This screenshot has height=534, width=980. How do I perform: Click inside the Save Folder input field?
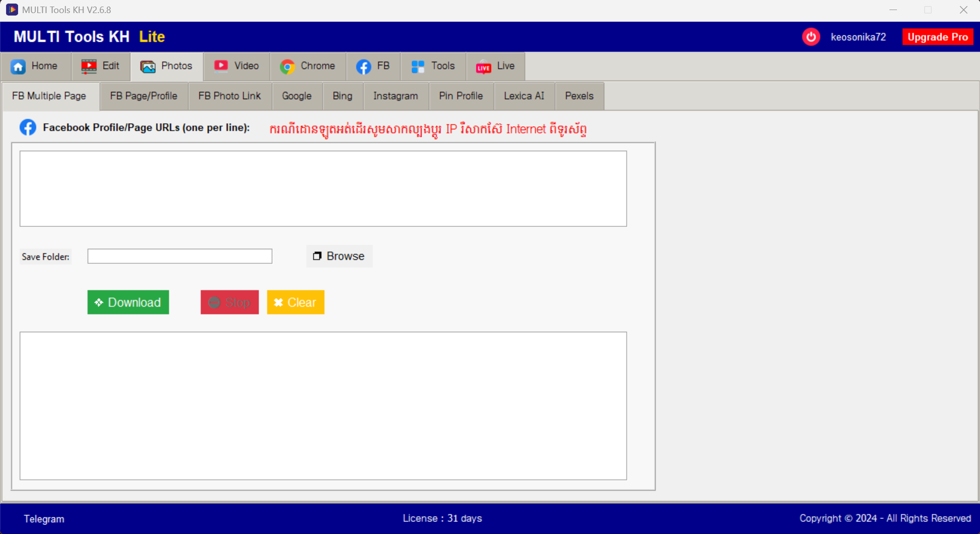point(179,256)
